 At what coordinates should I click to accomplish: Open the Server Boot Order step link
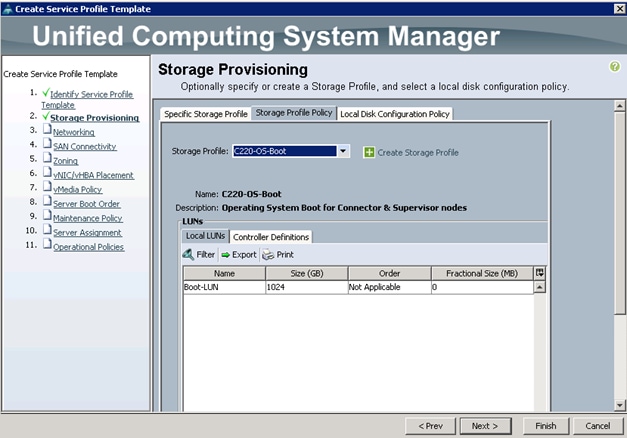[x=86, y=204]
